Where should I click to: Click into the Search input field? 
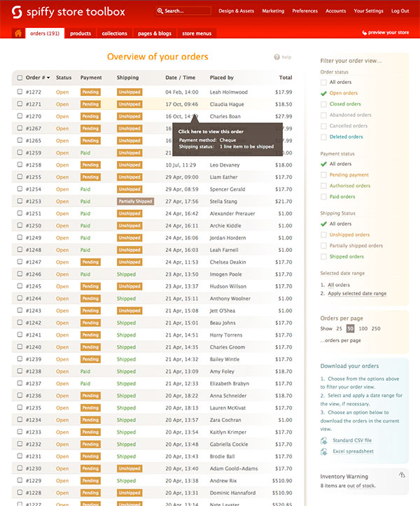(x=183, y=11)
